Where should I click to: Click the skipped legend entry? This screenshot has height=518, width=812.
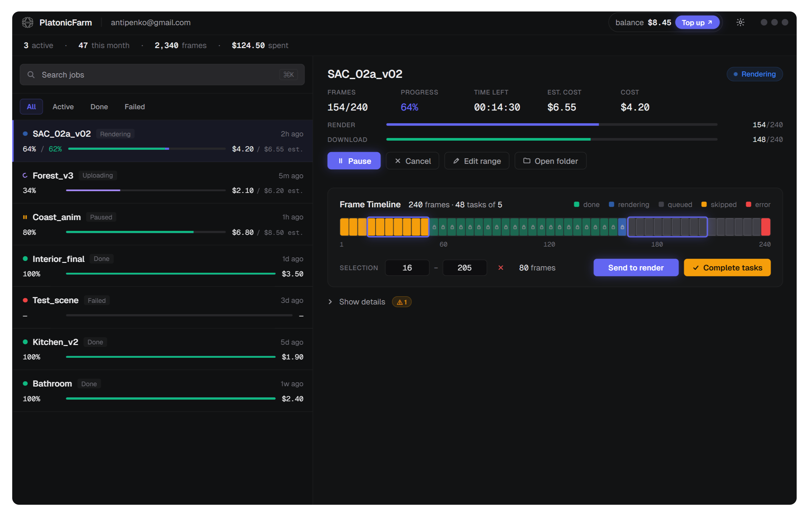click(719, 205)
